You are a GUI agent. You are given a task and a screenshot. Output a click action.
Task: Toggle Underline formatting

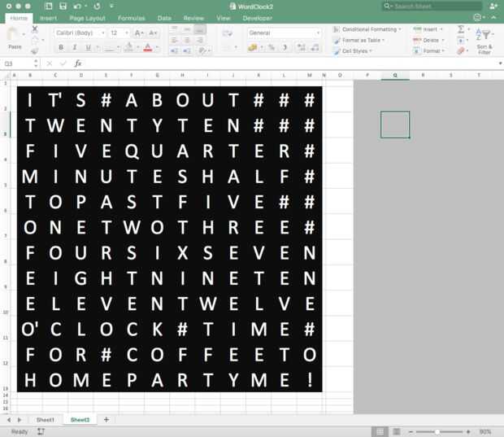pos(88,48)
